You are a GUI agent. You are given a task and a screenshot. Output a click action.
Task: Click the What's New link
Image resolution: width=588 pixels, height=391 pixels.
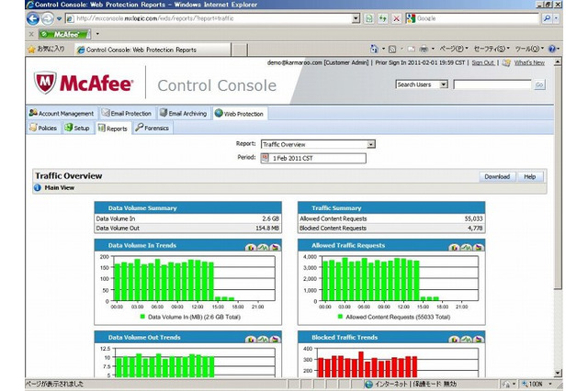click(529, 62)
